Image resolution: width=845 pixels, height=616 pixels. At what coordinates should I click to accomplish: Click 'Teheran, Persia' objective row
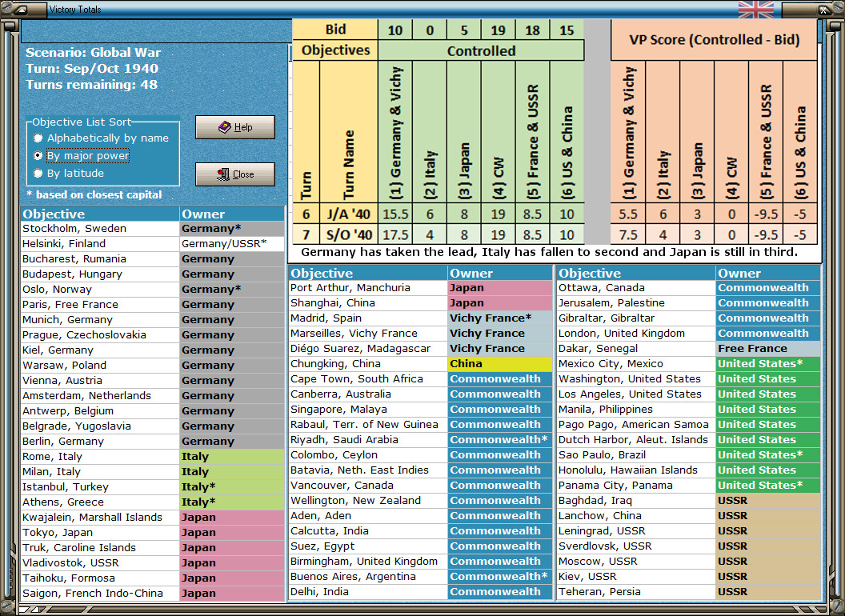pos(689,592)
